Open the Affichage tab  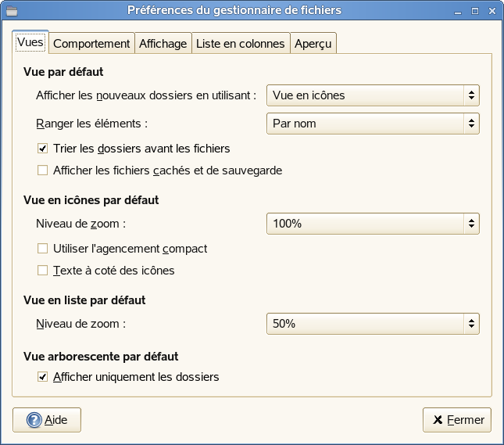(x=163, y=44)
